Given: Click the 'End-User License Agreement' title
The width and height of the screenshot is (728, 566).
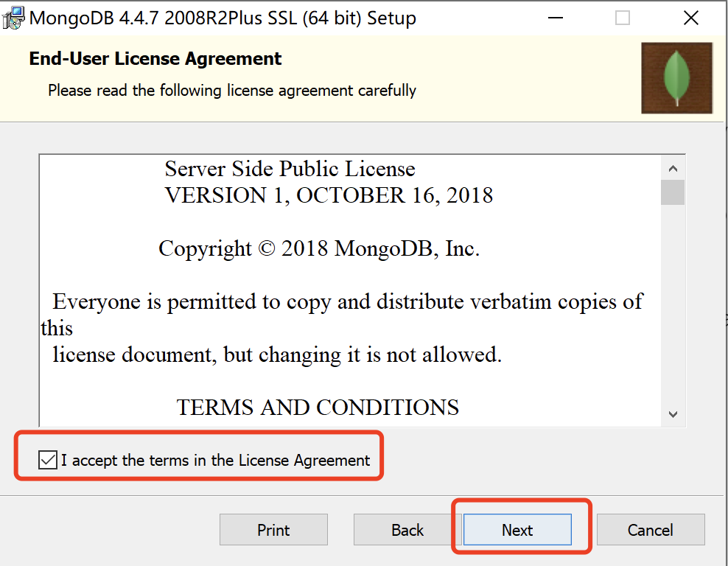Looking at the screenshot, I should (x=155, y=59).
